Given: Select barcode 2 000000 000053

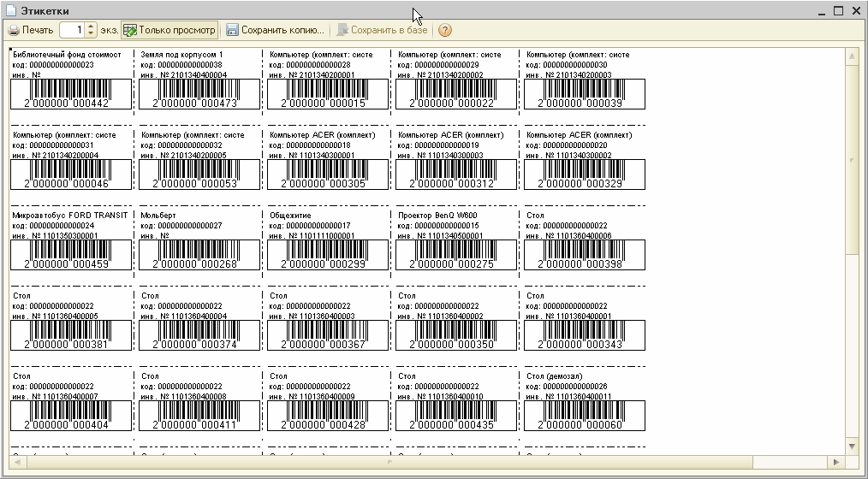Looking at the screenshot, I should [199, 174].
